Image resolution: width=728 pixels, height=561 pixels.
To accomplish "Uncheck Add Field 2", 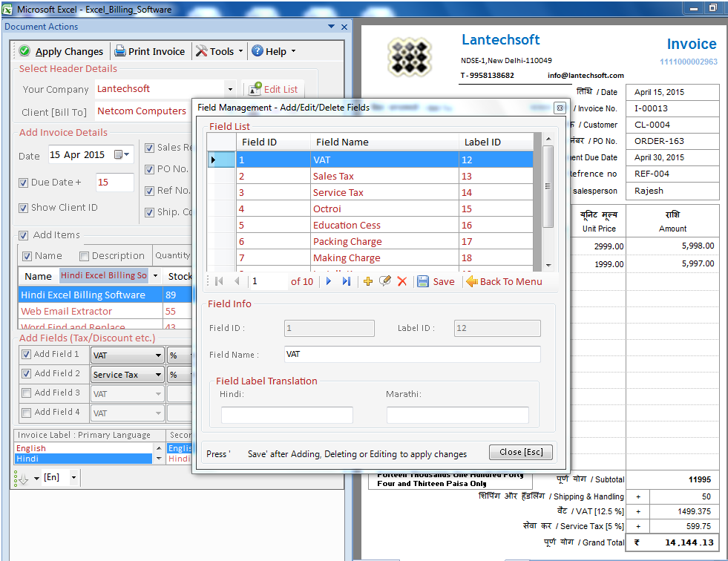I will 27,373.
